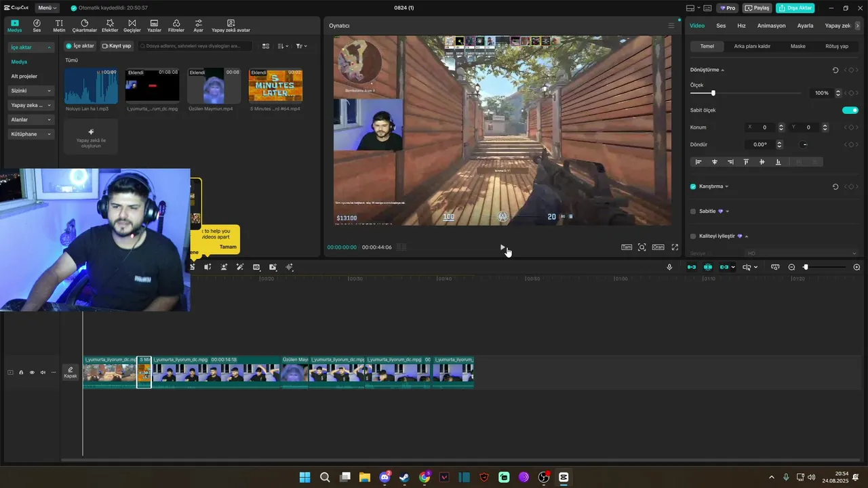868x488 pixels.
Task: Click the Paylaş share button
Action: click(757, 8)
